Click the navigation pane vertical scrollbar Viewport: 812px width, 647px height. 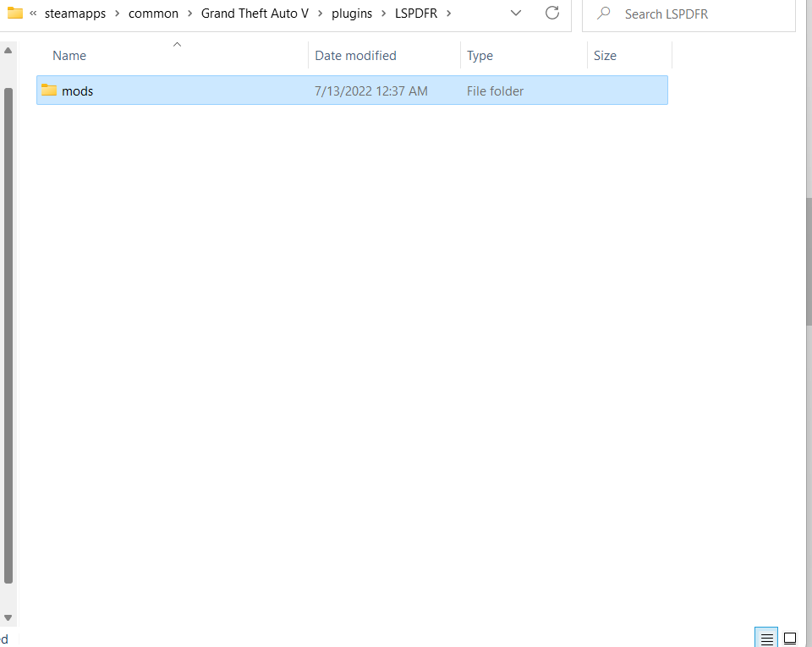click(8, 336)
